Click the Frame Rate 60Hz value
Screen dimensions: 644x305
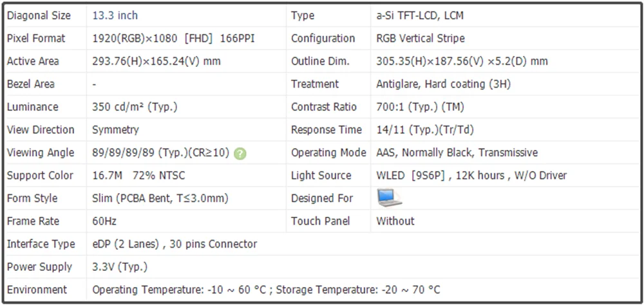[104, 221]
